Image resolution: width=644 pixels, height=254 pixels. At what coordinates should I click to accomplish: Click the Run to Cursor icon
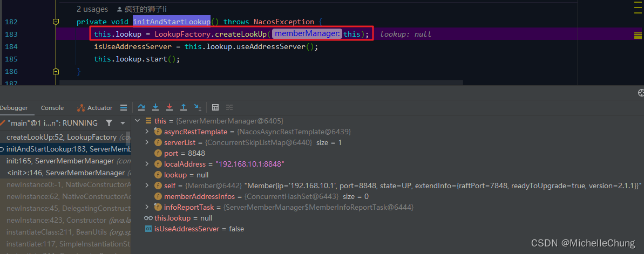(x=198, y=107)
